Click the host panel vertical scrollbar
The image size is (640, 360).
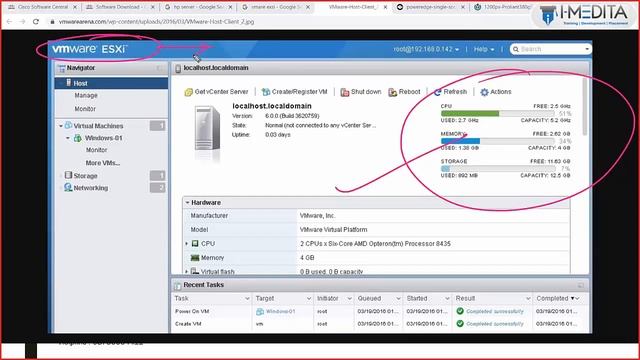pyautogui.click(x=584, y=107)
